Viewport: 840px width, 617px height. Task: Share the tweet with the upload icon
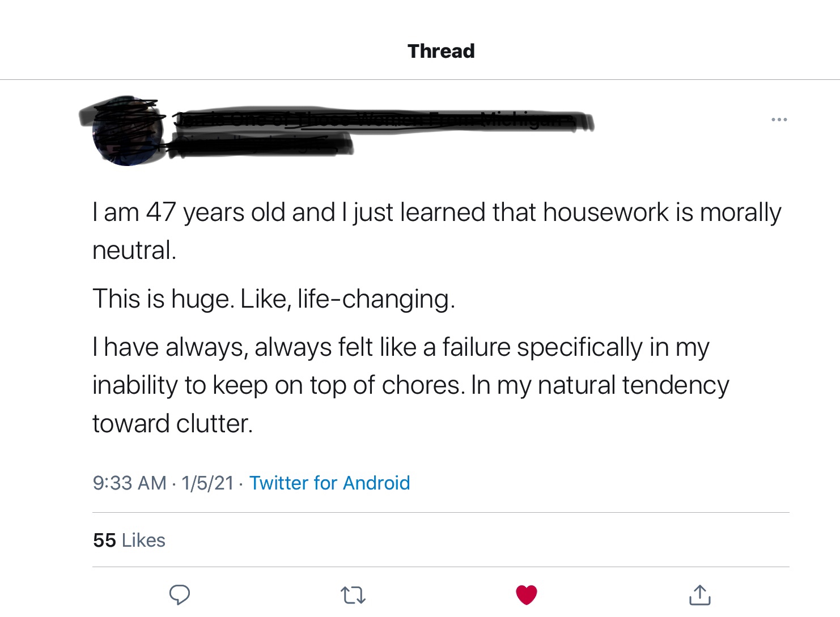pos(700,595)
